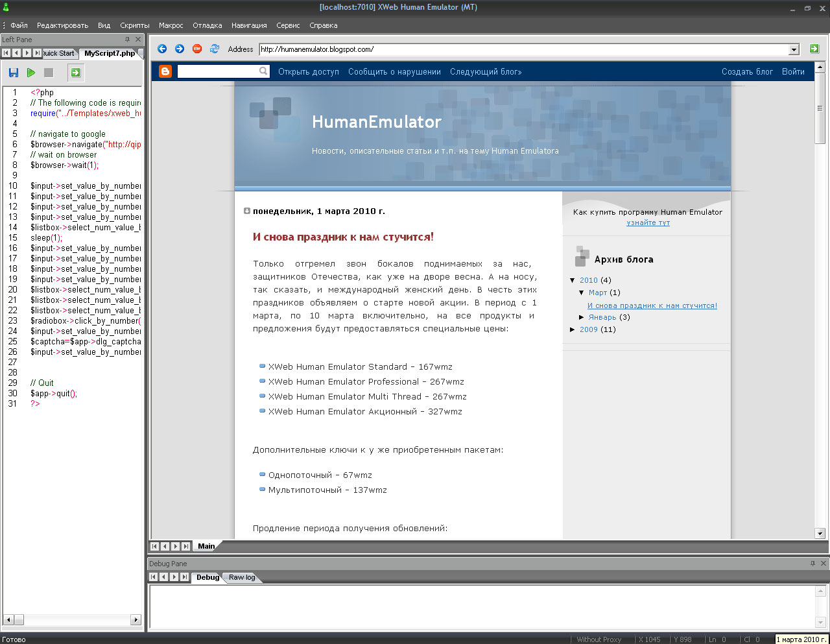Run the script with the green play icon
Image resolution: width=830 pixels, height=644 pixels.
[x=31, y=73]
